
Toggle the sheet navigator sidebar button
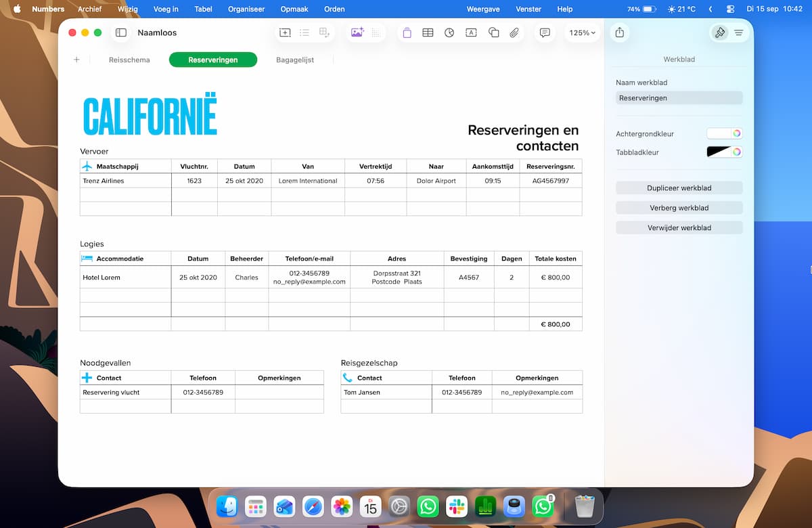(x=121, y=32)
